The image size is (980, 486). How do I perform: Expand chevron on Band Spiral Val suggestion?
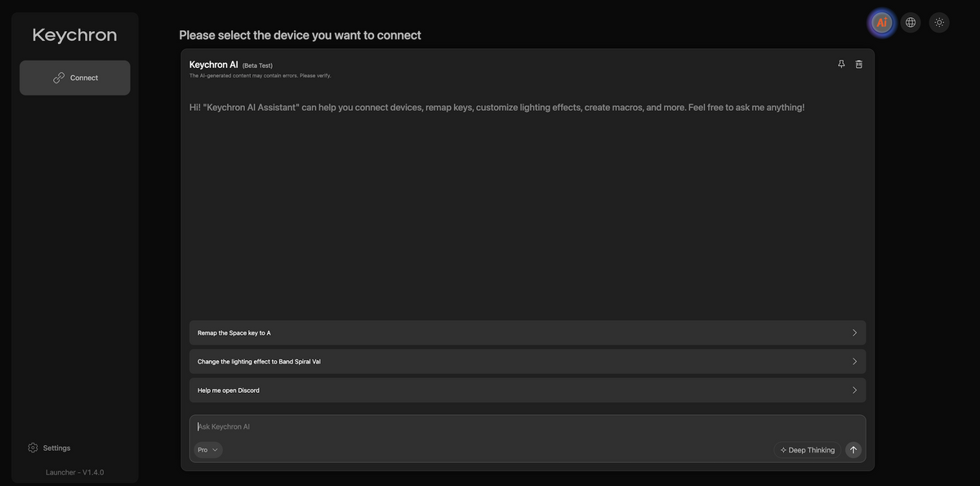tap(855, 362)
